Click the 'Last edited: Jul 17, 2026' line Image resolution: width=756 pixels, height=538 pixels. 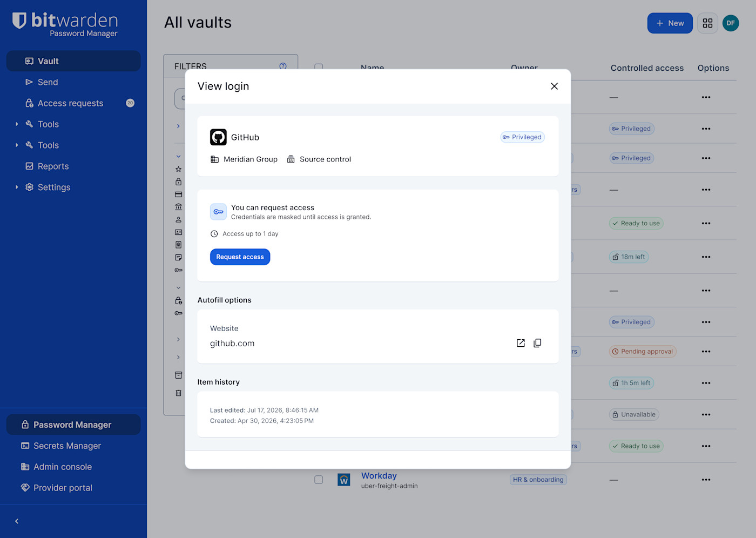264,411
